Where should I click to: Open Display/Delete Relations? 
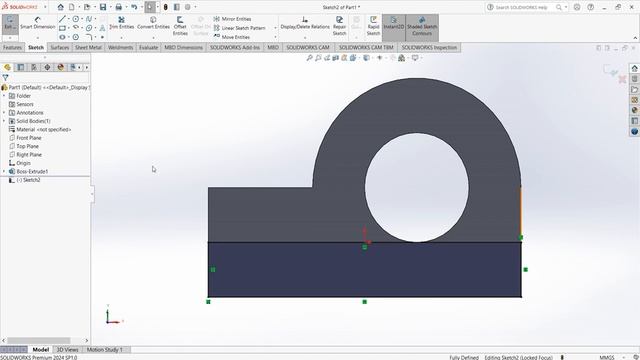[305, 23]
